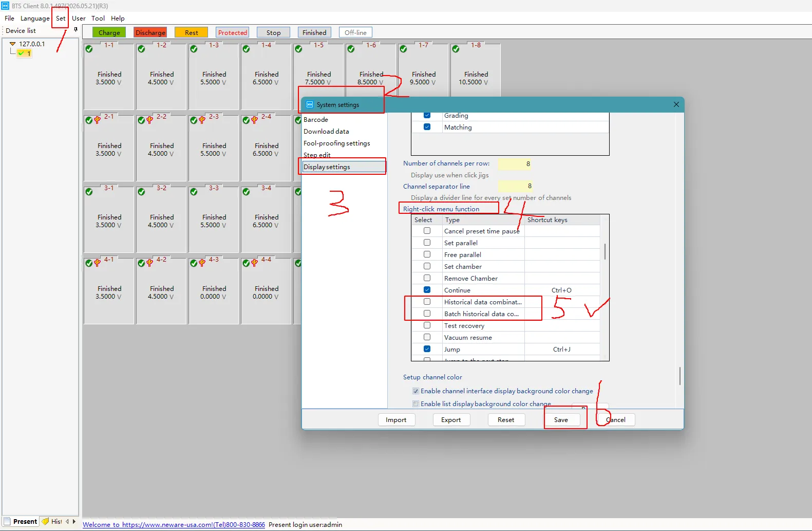Click the green Charge color legend

(x=109, y=32)
